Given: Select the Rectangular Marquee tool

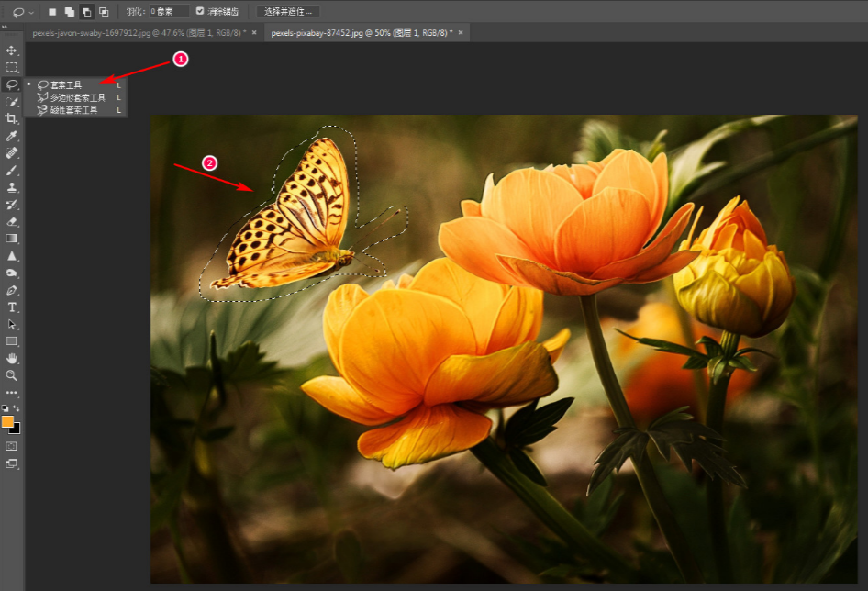Looking at the screenshot, I should click(x=11, y=68).
